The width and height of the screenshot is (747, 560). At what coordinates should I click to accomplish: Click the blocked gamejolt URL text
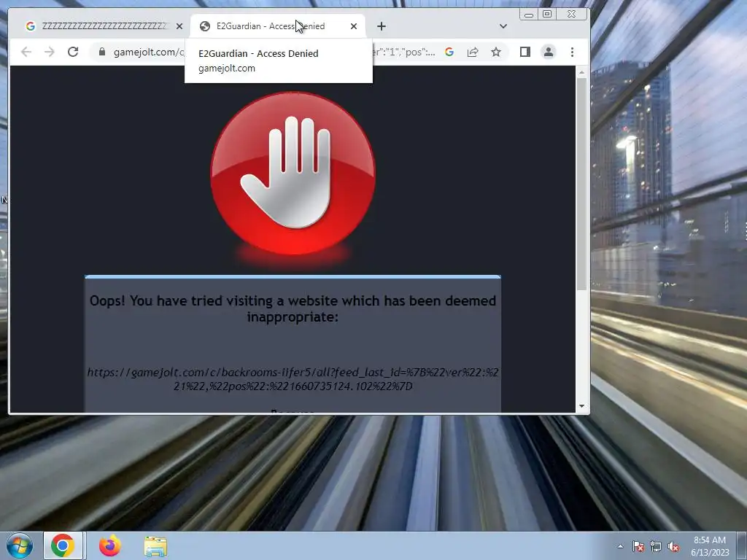click(293, 379)
